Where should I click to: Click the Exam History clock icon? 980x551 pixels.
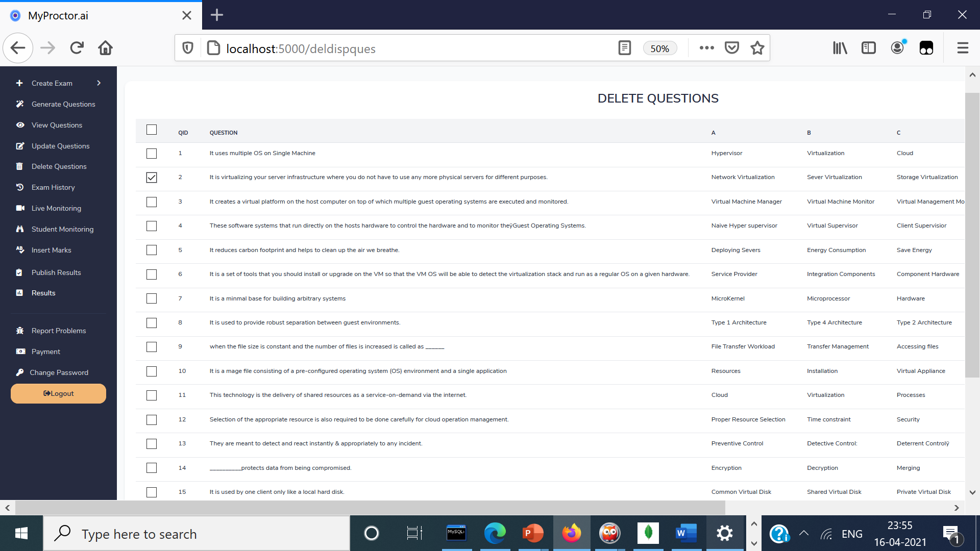click(x=20, y=187)
